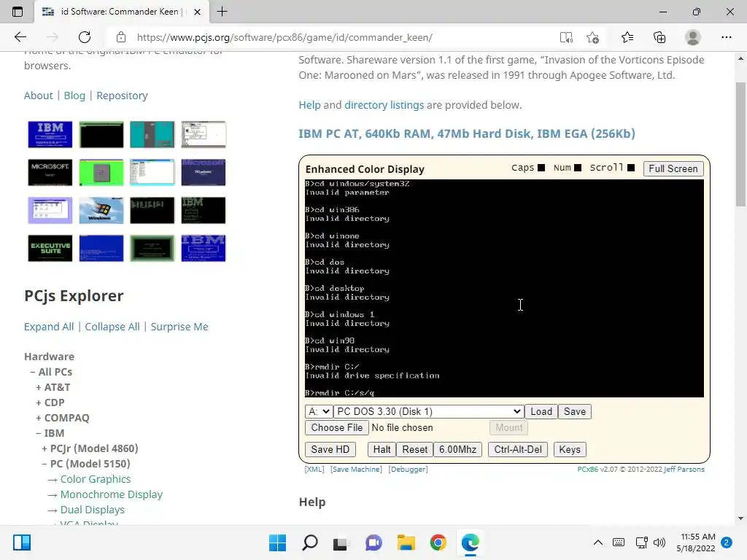
Task: Click the Save disk button
Action: pos(575,411)
